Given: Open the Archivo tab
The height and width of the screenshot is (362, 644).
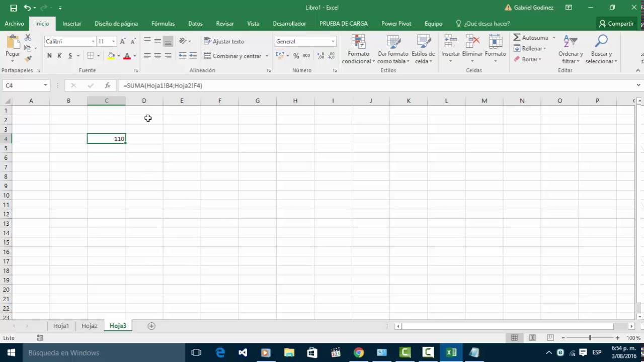Looking at the screenshot, I should tap(14, 24).
